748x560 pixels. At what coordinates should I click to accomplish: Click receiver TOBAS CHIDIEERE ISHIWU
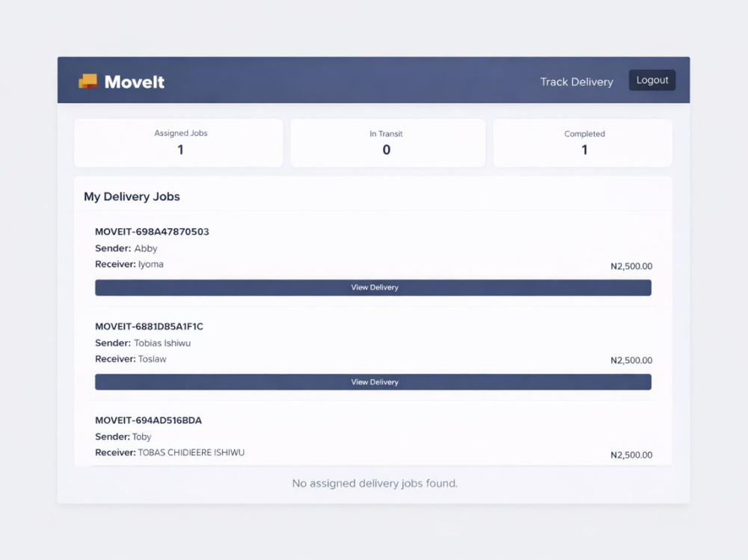[x=191, y=452]
